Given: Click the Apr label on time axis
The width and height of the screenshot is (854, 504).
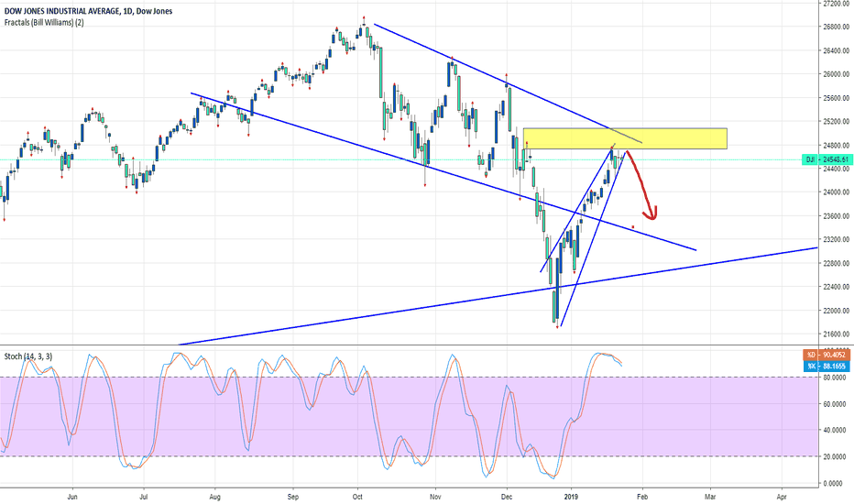Looking at the screenshot, I should pyautogui.click(x=782, y=497).
